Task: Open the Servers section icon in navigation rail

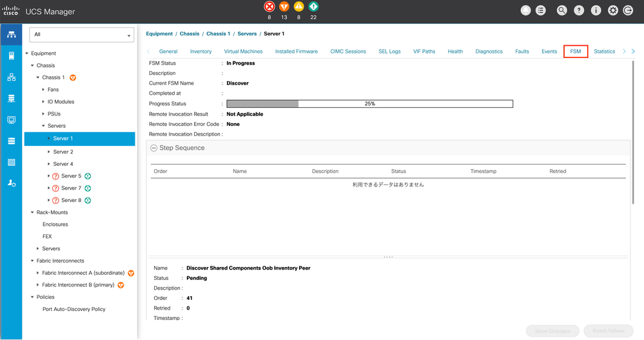Action: (x=11, y=55)
